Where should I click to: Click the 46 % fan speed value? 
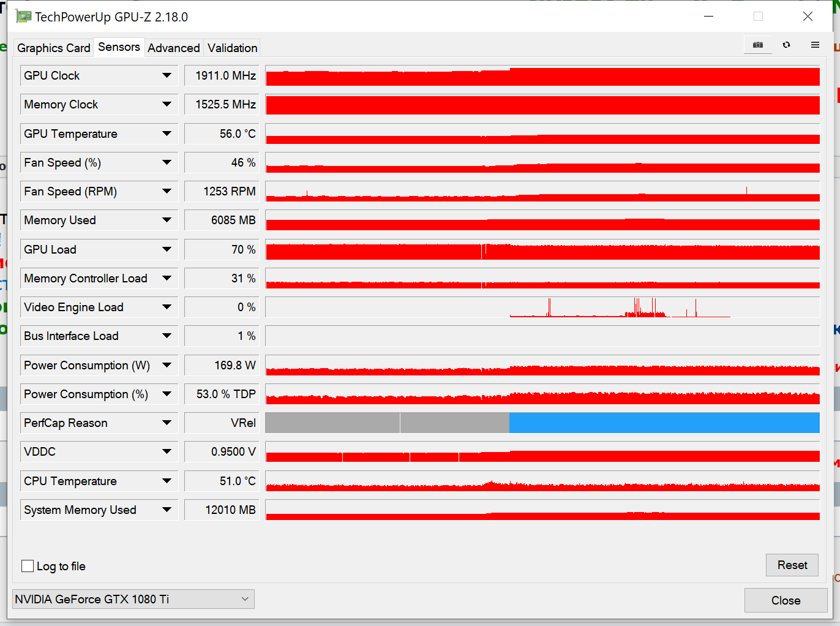click(x=222, y=162)
